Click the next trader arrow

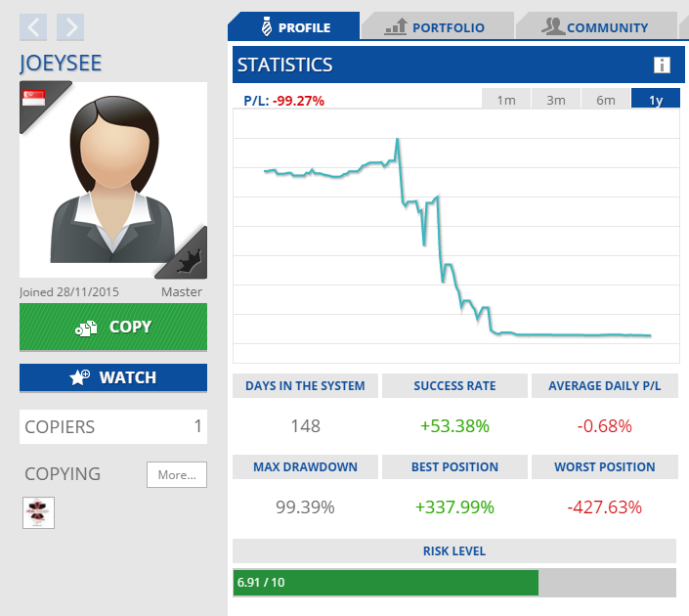[x=70, y=27]
